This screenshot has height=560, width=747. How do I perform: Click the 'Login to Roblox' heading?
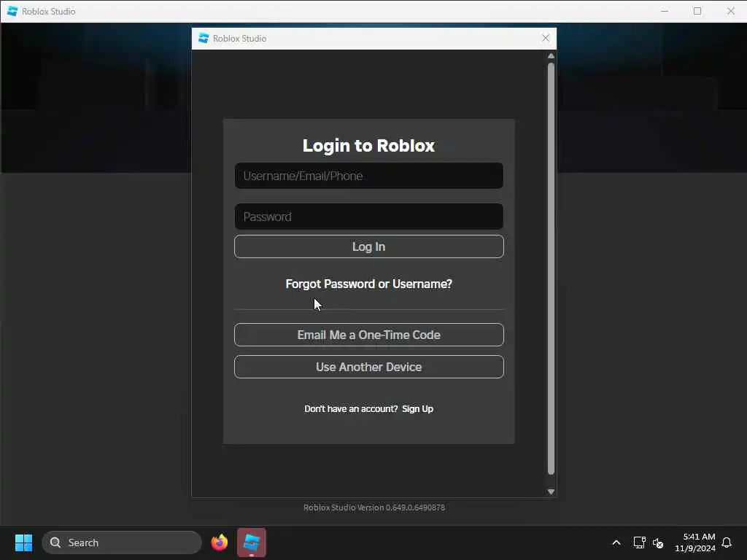click(368, 145)
